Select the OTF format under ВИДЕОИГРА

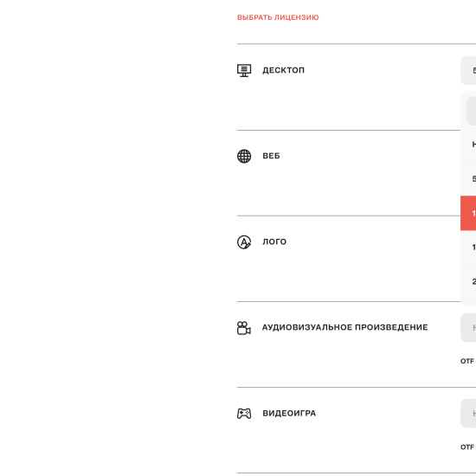tap(467, 447)
